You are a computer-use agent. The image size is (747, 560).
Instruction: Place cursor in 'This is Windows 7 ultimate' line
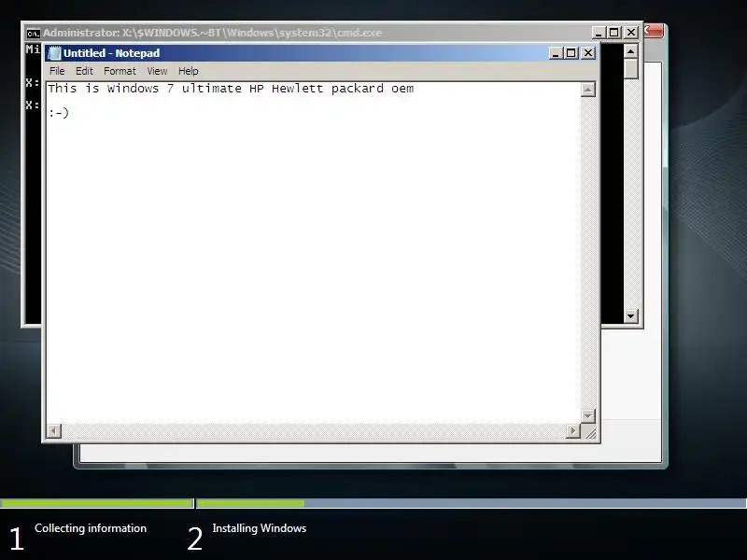coord(231,89)
